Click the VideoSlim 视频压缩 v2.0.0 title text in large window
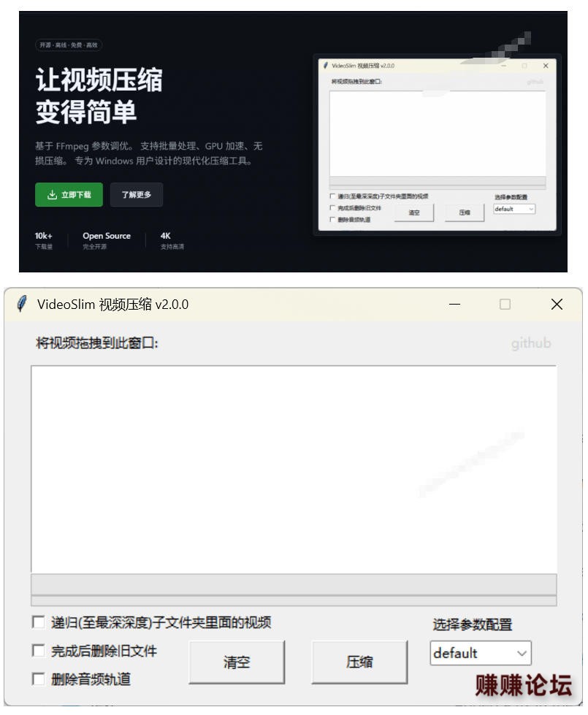The height and width of the screenshot is (715, 588). click(x=112, y=304)
